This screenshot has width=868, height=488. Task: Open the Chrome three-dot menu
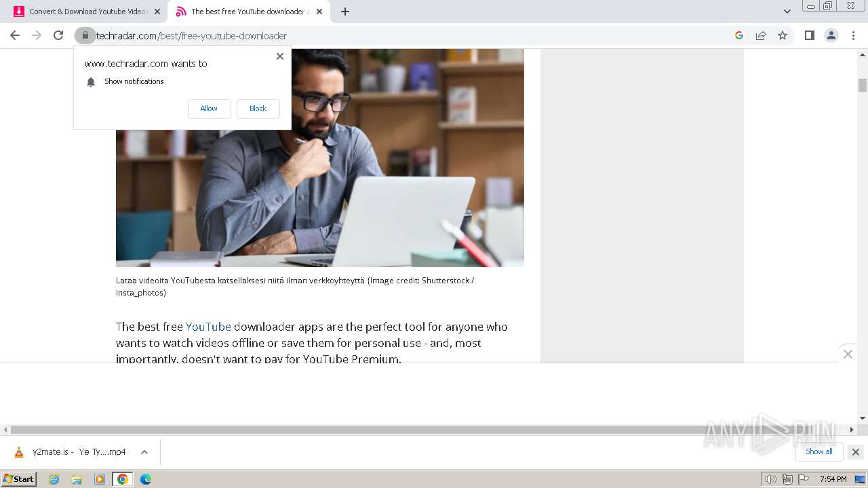coord(853,35)
